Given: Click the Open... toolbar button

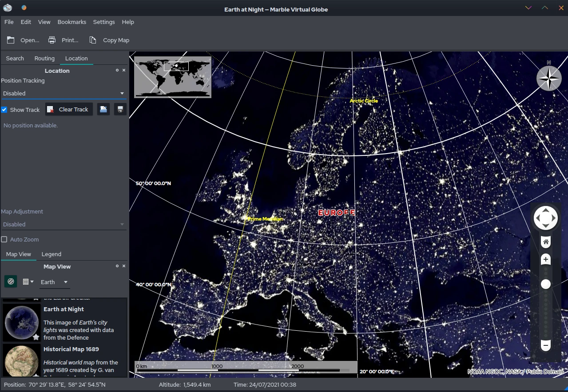Looking at the screenshot, I should 23,40.
